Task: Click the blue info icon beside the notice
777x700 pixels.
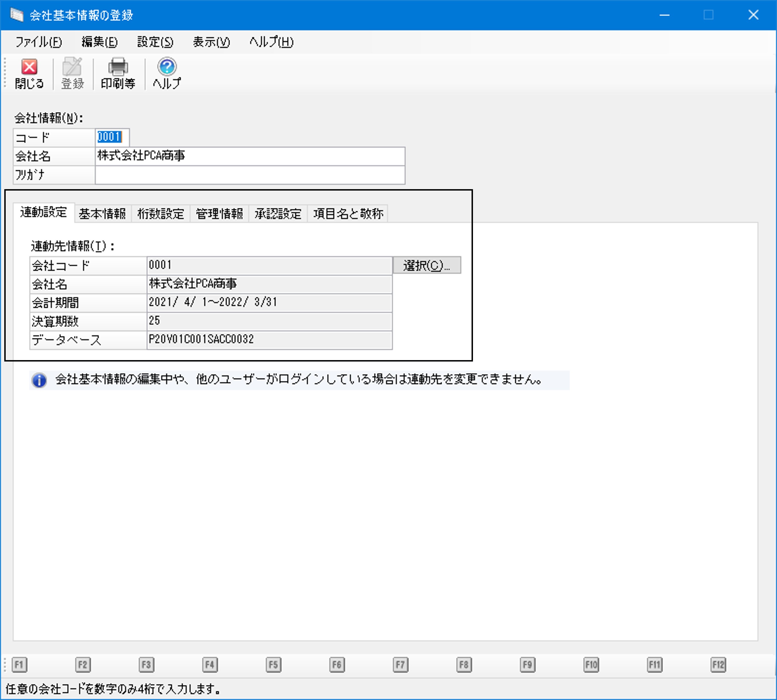Action: (x=39, y=380)
